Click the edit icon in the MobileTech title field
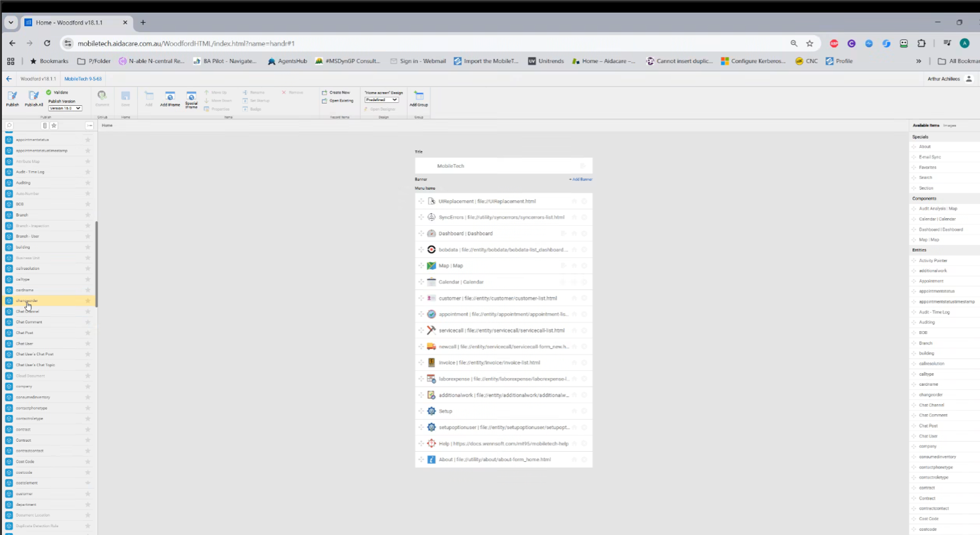This screenshot has height=535, width=980. (x=582, y=166)
